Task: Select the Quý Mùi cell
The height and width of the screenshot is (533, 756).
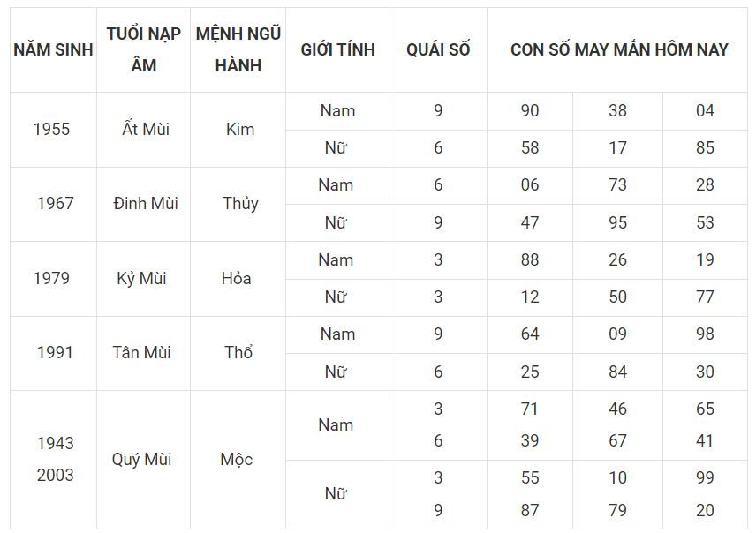Action: tap(143, 460)
